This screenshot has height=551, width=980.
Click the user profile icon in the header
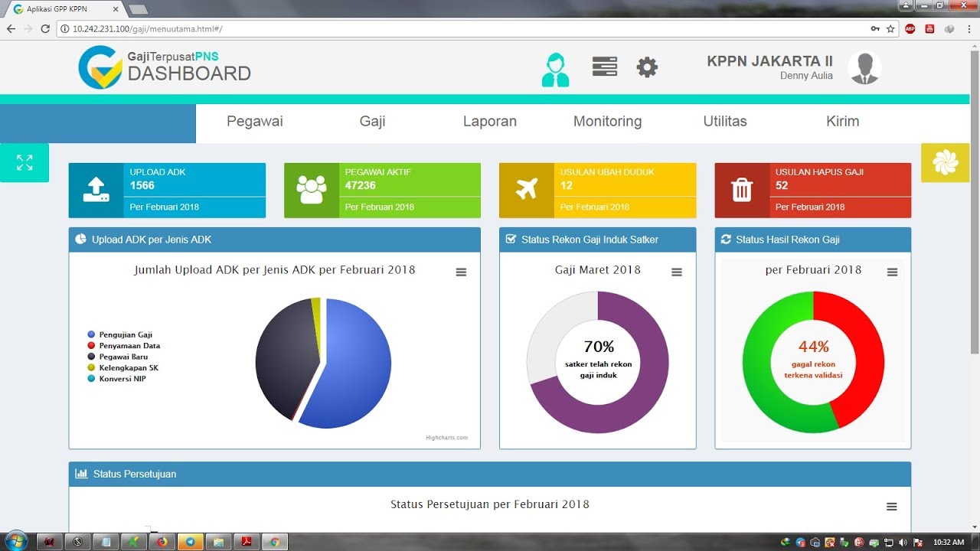[x=555, y=69]
